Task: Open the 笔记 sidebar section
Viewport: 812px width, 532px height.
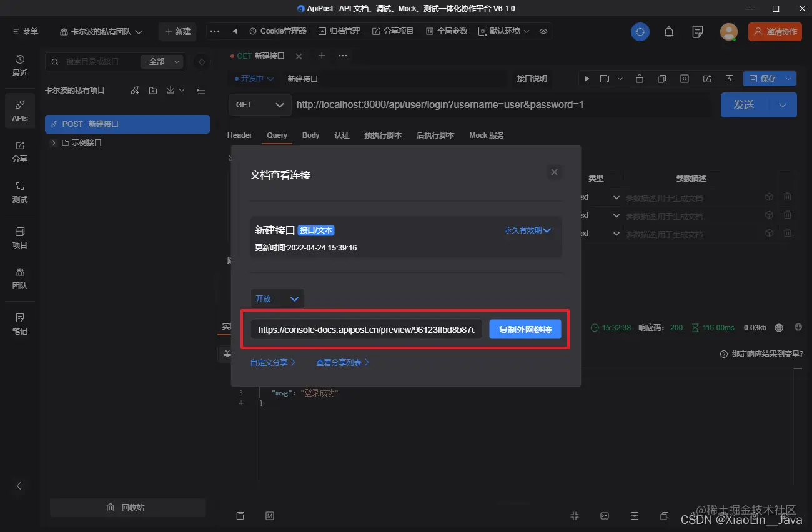Action: pyautogui.click(x=20, y=324)
